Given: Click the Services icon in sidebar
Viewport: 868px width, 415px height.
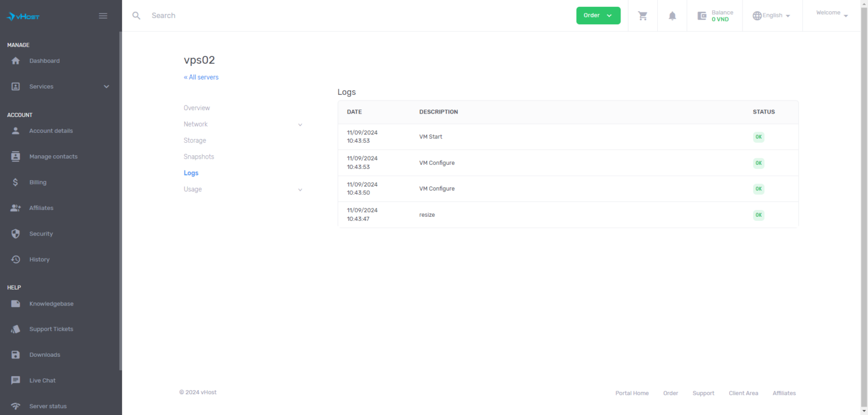Looking at the screenshot, I should pyautogui.click(x=16, y=87).
